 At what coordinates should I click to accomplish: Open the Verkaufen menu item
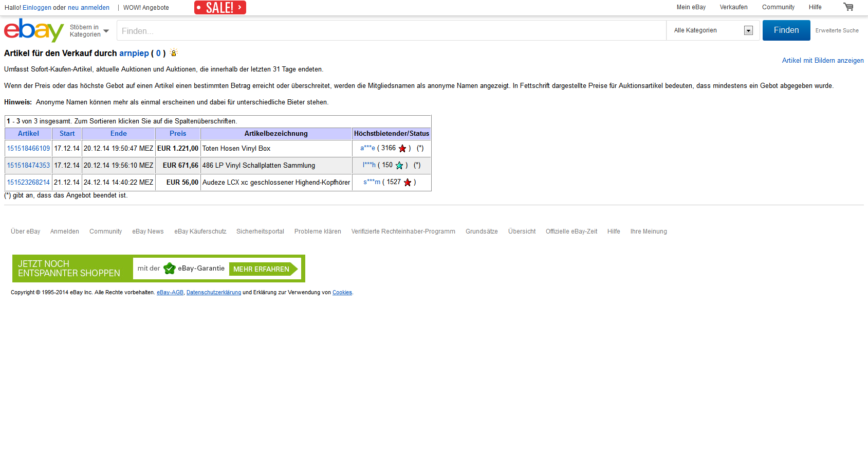click(733, 7)
